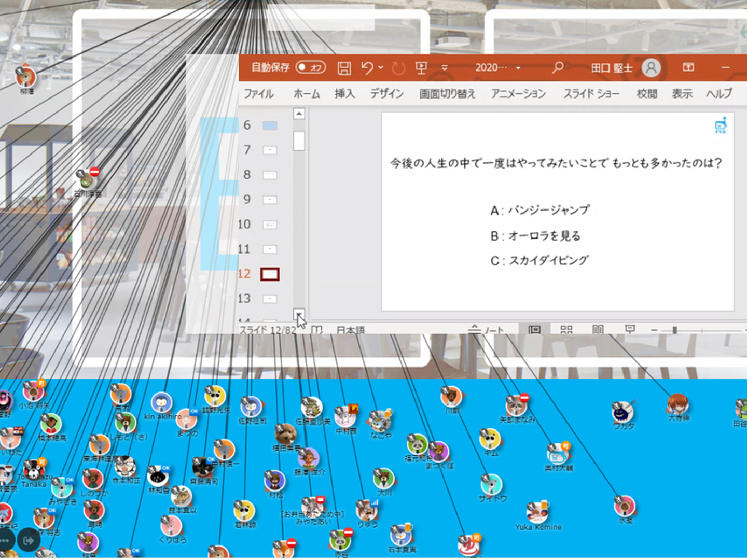The width and height of the screenshot is (747, 560).
Task: Start Slide Show from status bar icon
Action: tap(630, 329)
